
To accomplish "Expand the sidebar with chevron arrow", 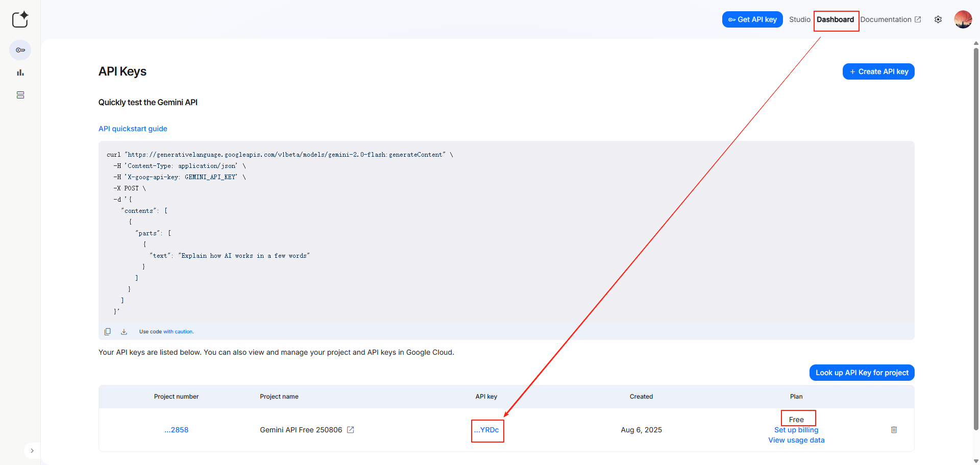I will (32, 451).
